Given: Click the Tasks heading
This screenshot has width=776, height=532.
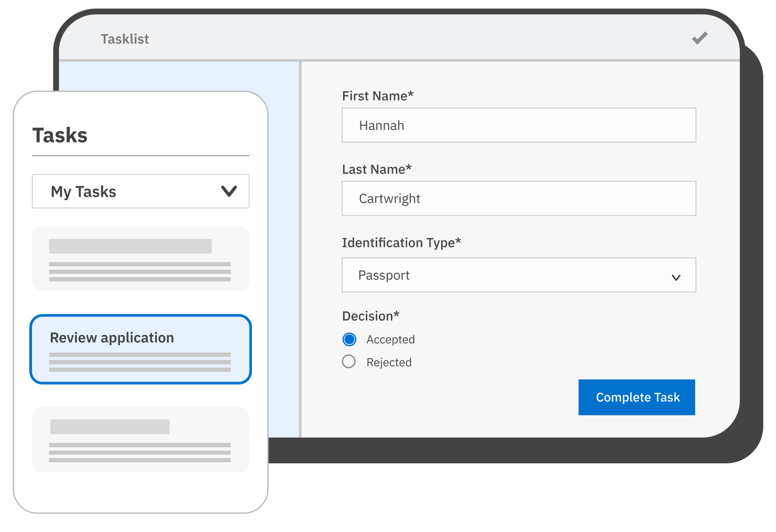Looking at the screenshot, I should tap(60, 135).
